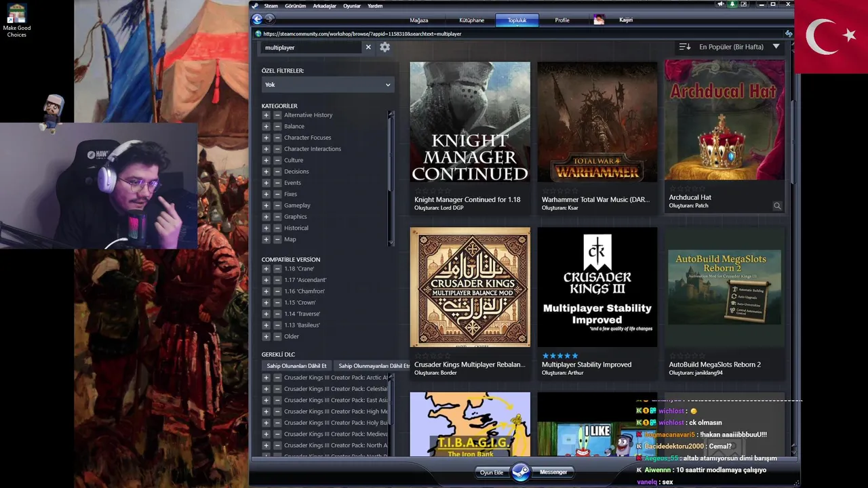Open the Görünüm menu
Image resolution: width=868 pixels, height=488 pixels.
click(295, 5)
